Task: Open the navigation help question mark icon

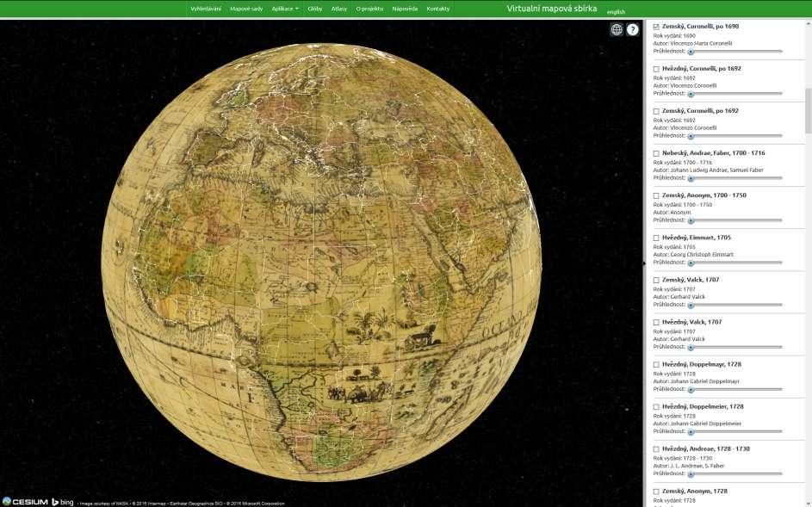Action: click(632, 29)
